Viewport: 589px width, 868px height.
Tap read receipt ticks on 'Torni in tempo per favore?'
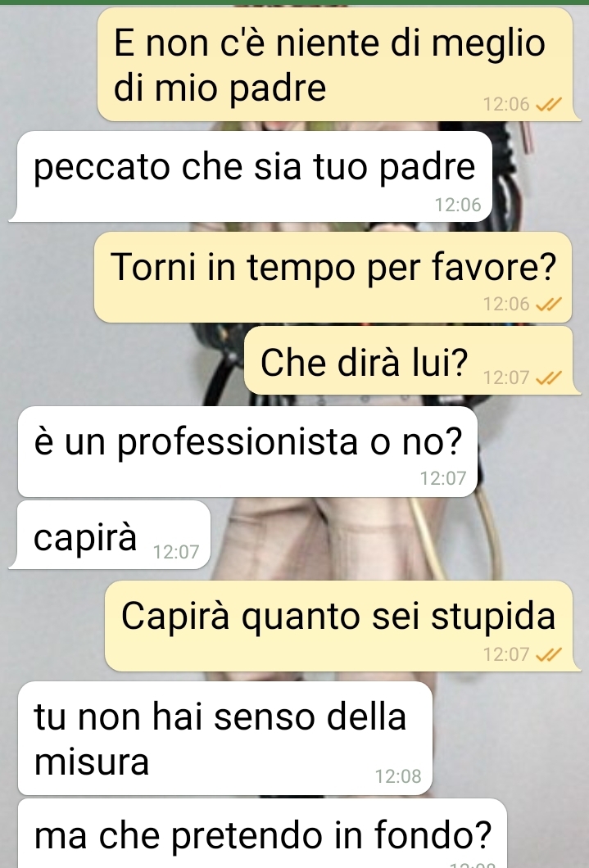[x=549, y=303]
